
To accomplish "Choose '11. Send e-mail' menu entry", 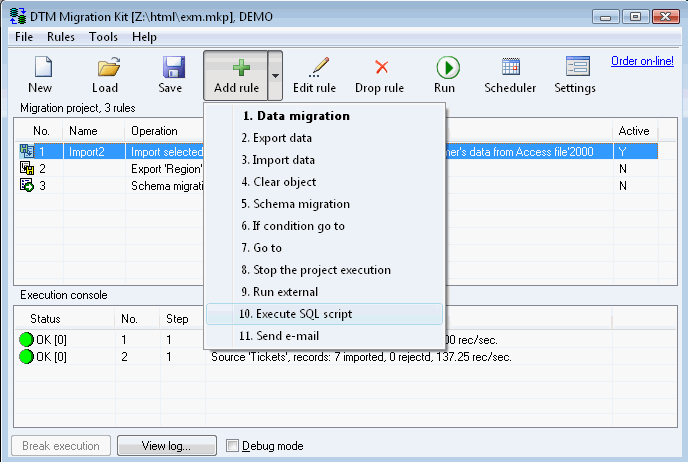I will (x=324, y=336).
